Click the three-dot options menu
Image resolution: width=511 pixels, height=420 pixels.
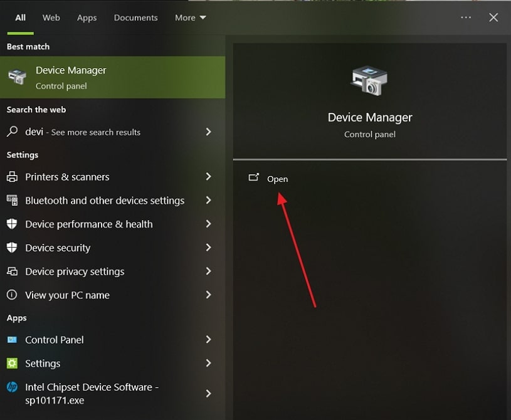point(465,18)
